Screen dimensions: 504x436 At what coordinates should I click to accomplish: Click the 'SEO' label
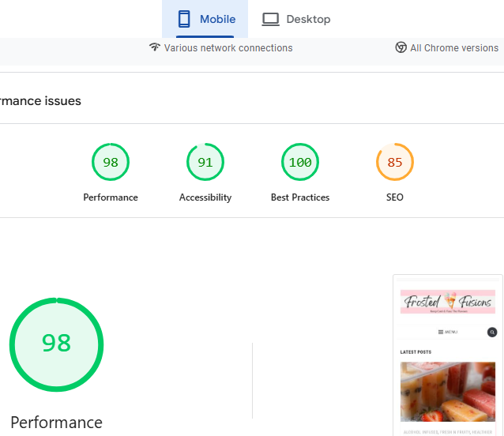pyautogui.click(x=395, y=197)
